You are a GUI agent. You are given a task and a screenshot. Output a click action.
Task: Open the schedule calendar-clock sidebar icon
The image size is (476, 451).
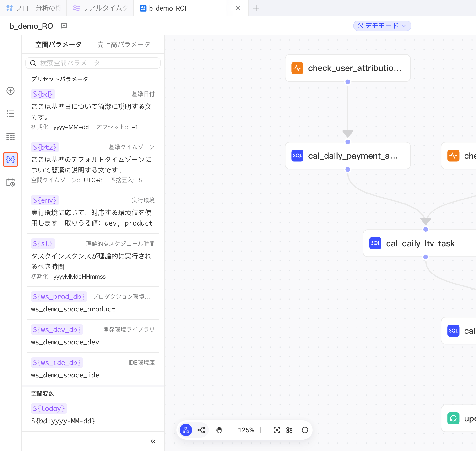tap(10, 183)
